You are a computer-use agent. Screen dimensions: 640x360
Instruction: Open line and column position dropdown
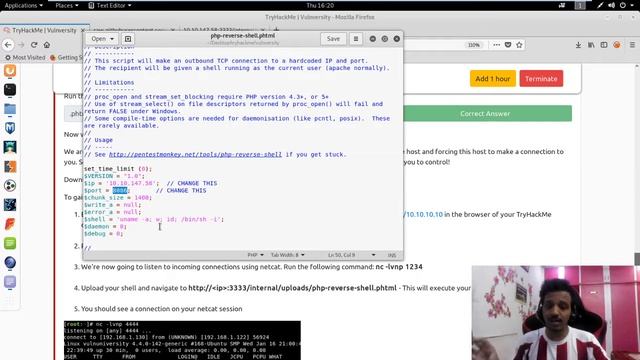[351, 255]
